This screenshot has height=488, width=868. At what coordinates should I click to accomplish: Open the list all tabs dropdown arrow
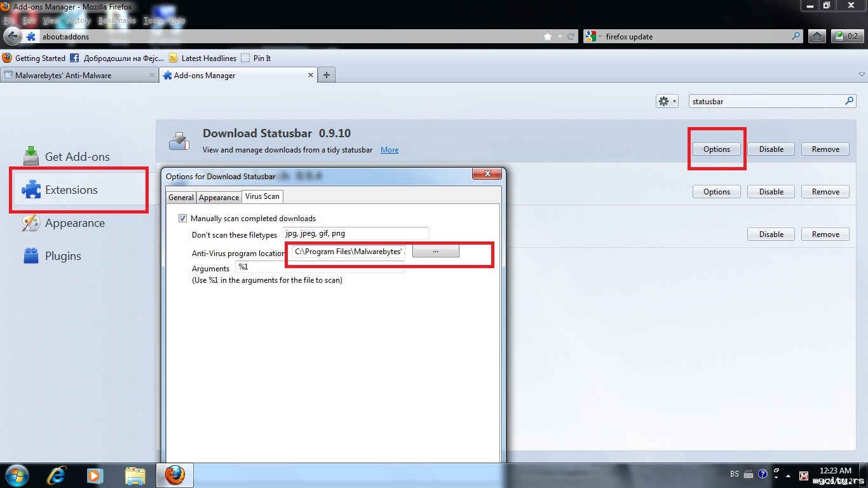[x=862, y=75]
